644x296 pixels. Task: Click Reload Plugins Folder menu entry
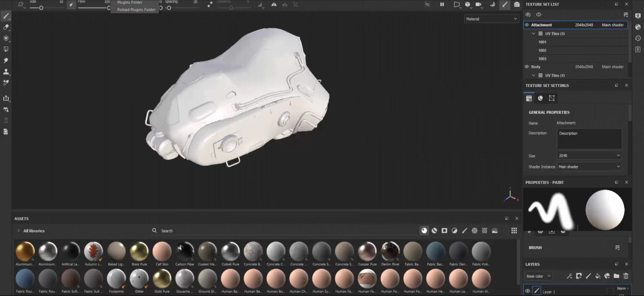[x=136, y=10]
